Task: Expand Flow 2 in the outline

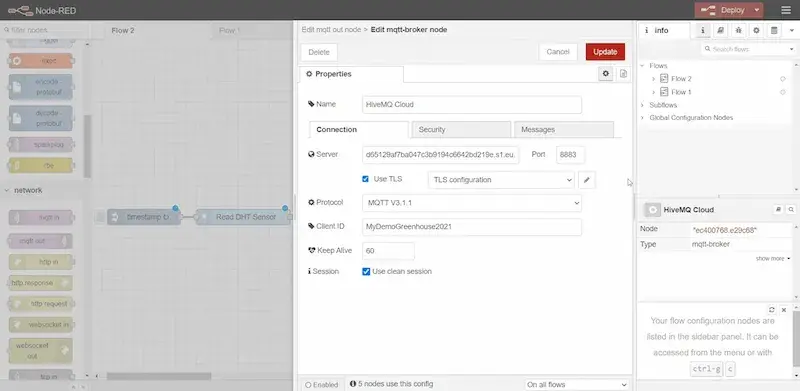Action: click(654, 79)
